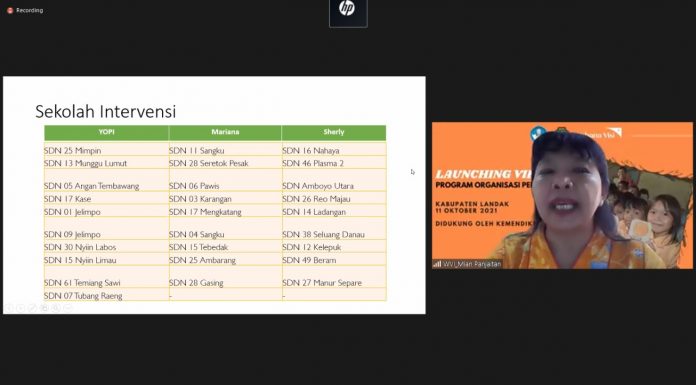This screenshot has height=385, width=696.
Task: Open the see all slides control
Action: coord(44,307)
